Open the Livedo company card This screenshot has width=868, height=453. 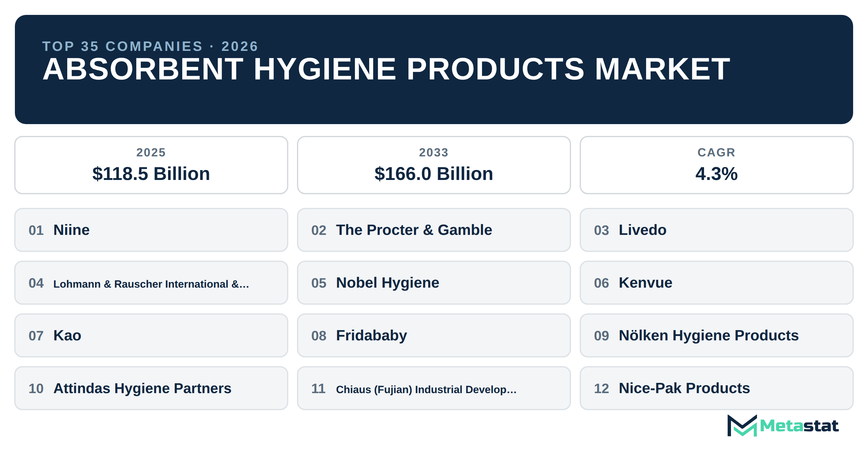(x=716, y=230)
